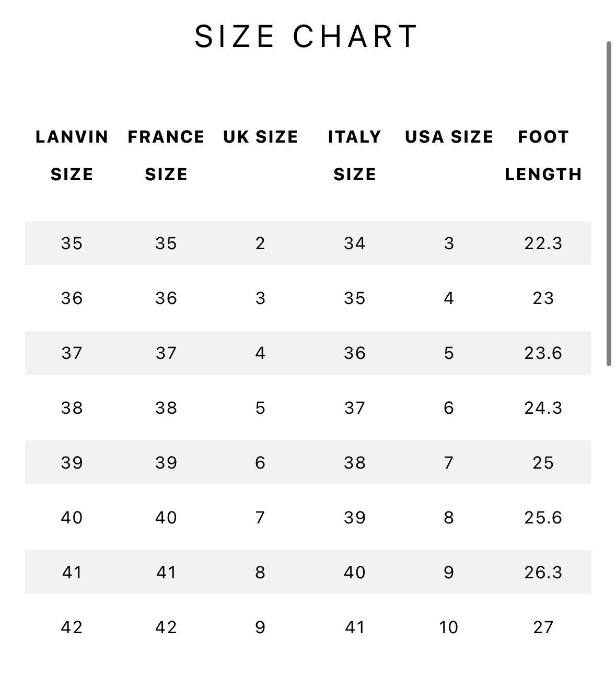Select the SIZE CHART title
616x676 pixels.
[x=306, y=37]
